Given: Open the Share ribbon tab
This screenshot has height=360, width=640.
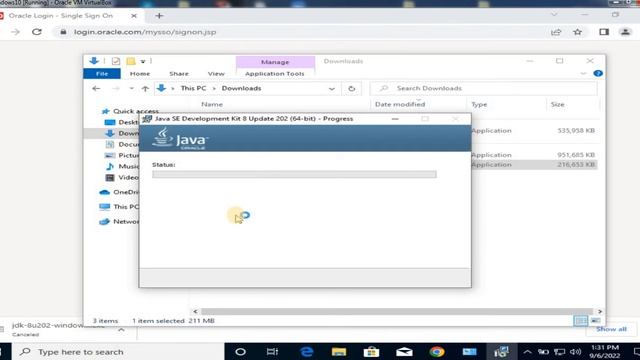Looking at the screenshot, I should [179, 73].
